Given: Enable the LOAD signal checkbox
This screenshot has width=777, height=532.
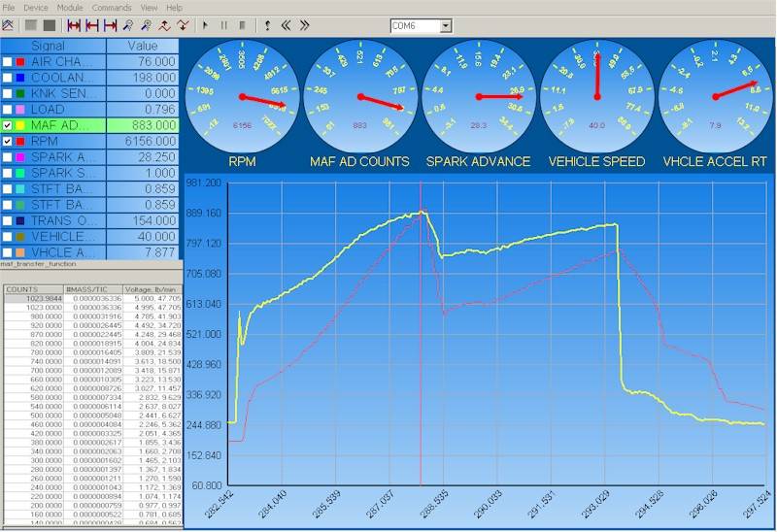Looking at the screenshot, I should 8,110.
